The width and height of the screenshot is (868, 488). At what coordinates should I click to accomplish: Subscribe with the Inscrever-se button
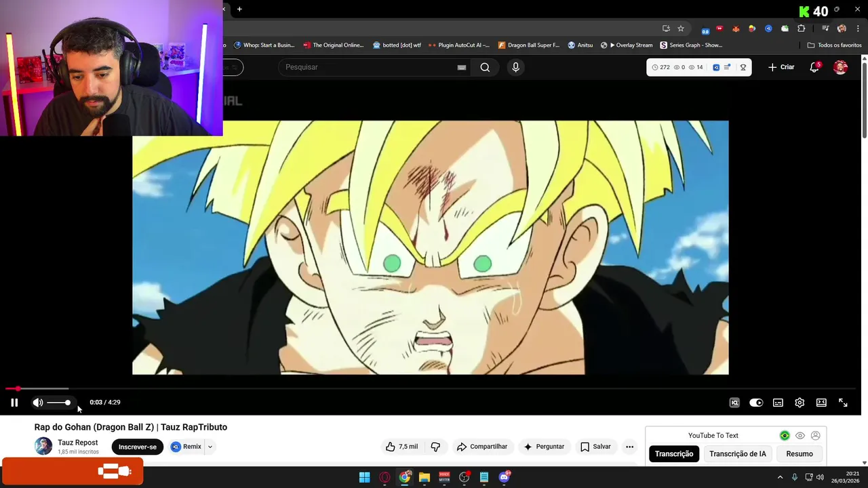click(138, 447)
